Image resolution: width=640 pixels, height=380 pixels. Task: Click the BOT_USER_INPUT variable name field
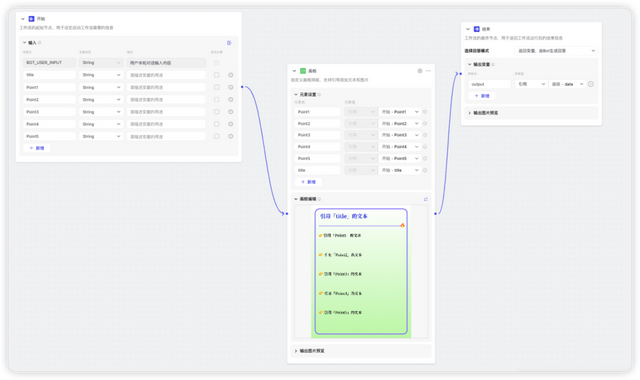pyautogui.click(x=49, y=63)
